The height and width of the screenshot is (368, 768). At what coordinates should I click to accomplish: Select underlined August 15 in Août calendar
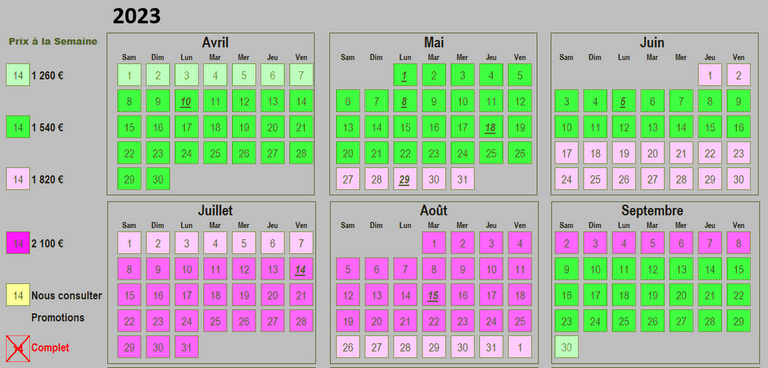pyautogui.click(x=433, y=295)
